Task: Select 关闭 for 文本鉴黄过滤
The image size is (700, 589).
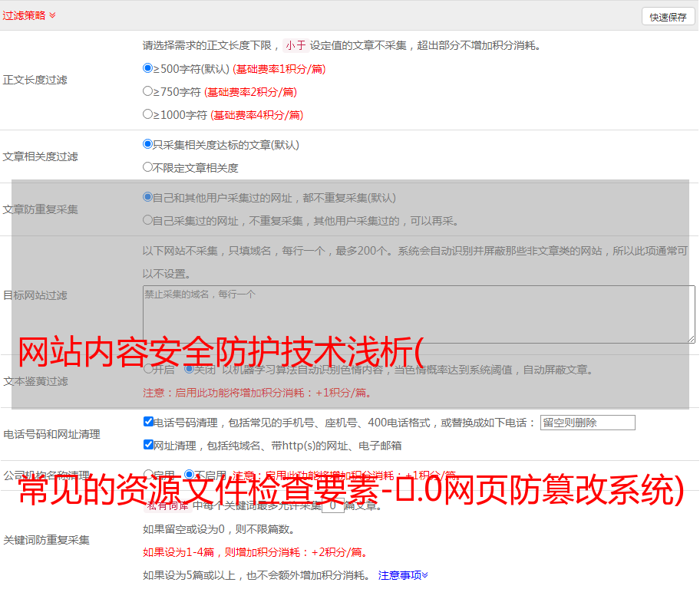Action: click(190, 369)
